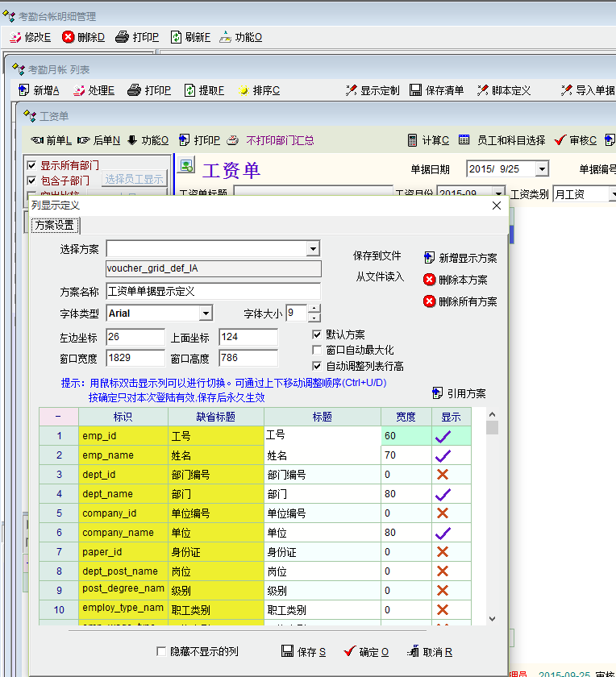616x677 pixels.
Task: Click the 方案名称 text field
Action: point(213,291)
